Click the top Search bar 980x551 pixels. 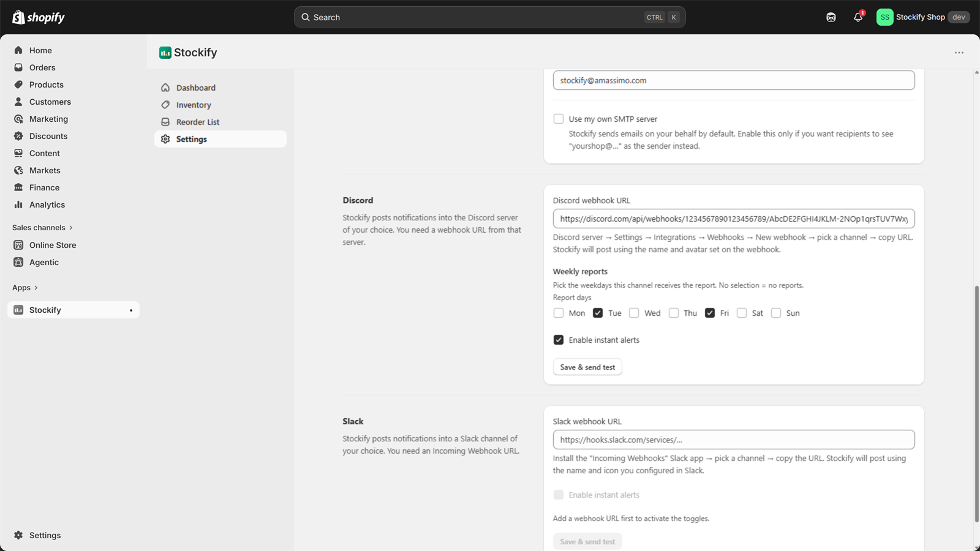point(490,17)
